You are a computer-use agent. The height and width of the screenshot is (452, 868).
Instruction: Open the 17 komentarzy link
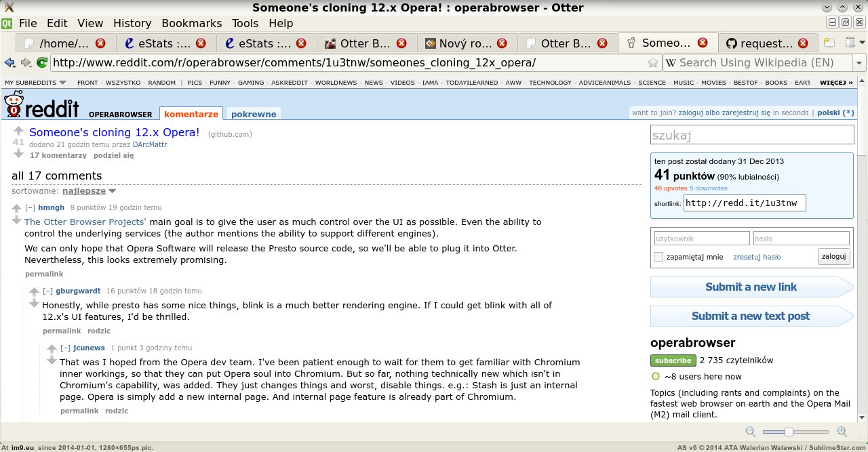[58, 155]
